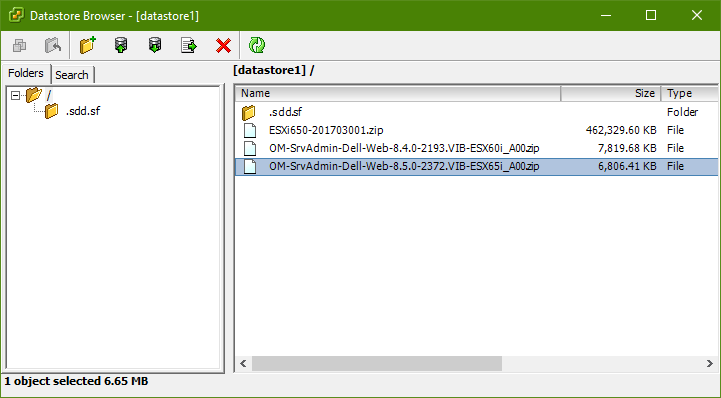Click the green Refresh icon
This screenshot has width=721, height=398.
[x=257, y=45]
